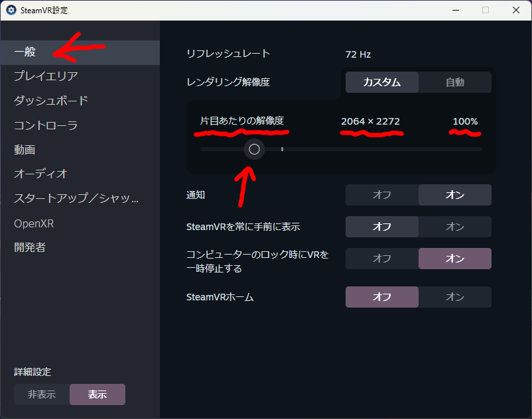Set SteamVRを常に手前に表示 to オフ
The image size is (532, 419).
381,227
